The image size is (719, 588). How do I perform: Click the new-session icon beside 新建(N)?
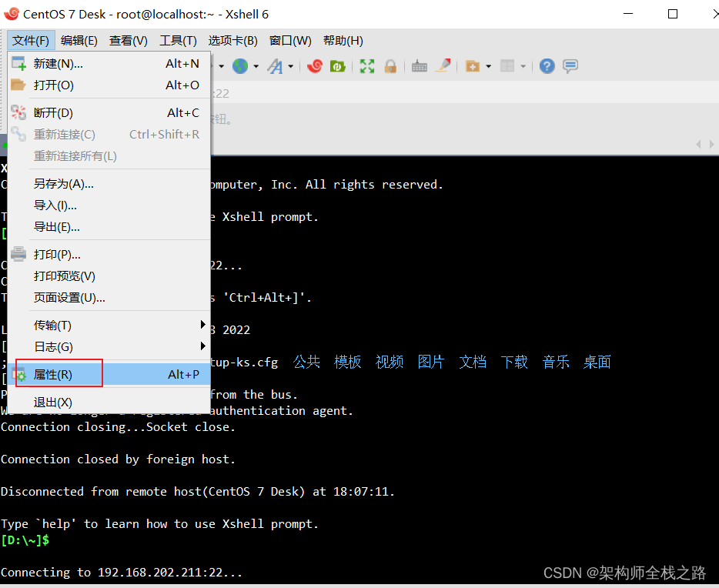click(x=18, y=63)
